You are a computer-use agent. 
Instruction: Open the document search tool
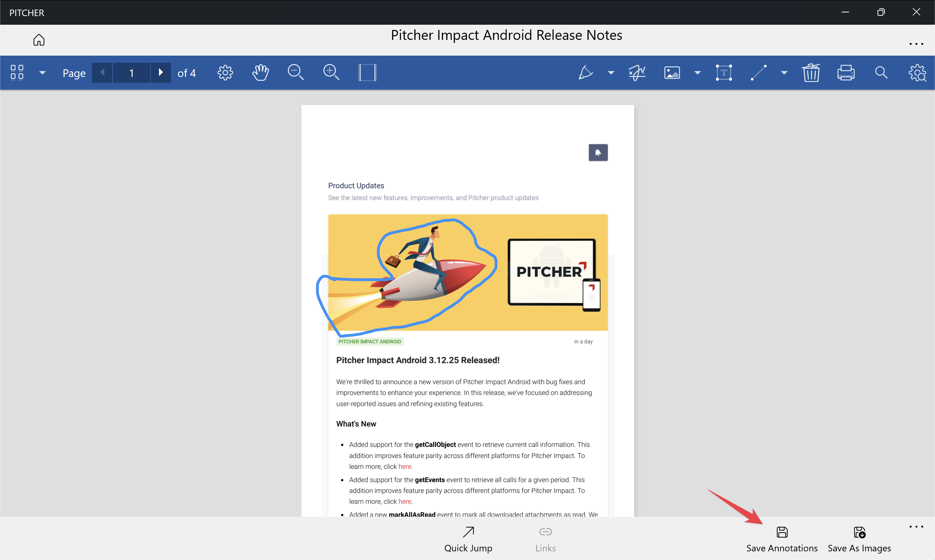[881, 72]
